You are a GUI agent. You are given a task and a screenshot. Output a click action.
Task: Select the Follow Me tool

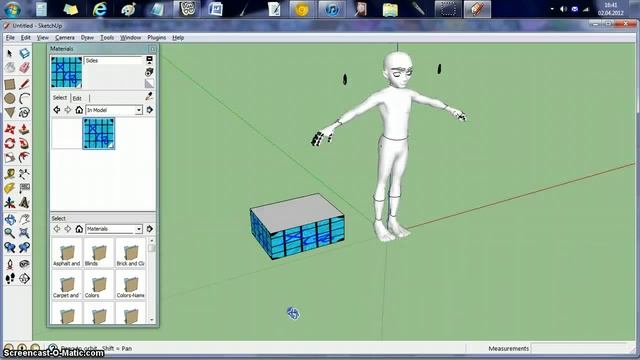tap(24, 143)
